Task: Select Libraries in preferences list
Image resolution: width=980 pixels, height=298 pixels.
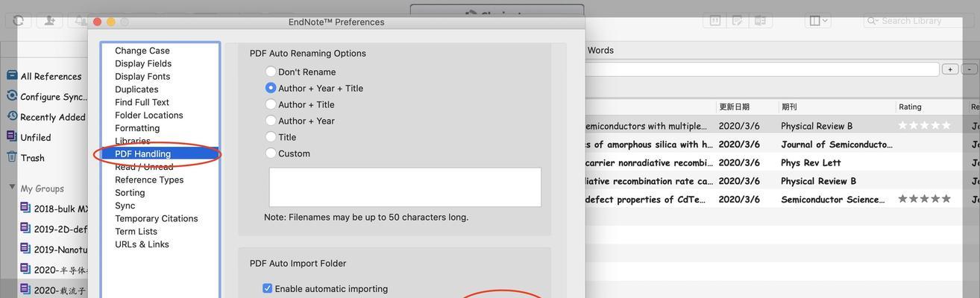Action: 133,141
